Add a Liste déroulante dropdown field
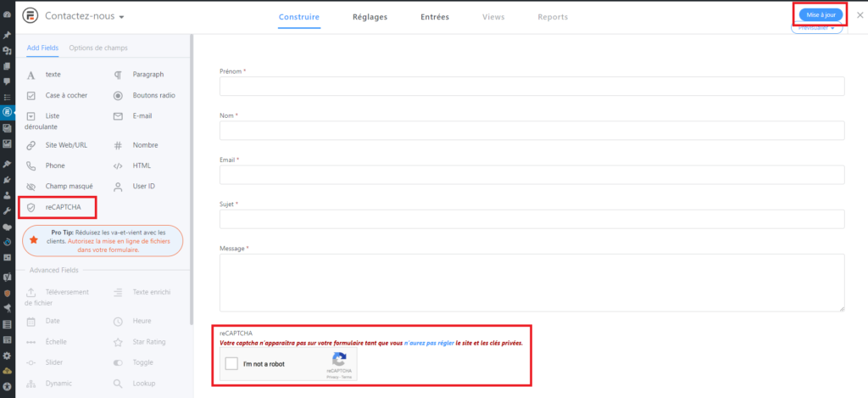The image size is (868, 398). coord(53,121)
